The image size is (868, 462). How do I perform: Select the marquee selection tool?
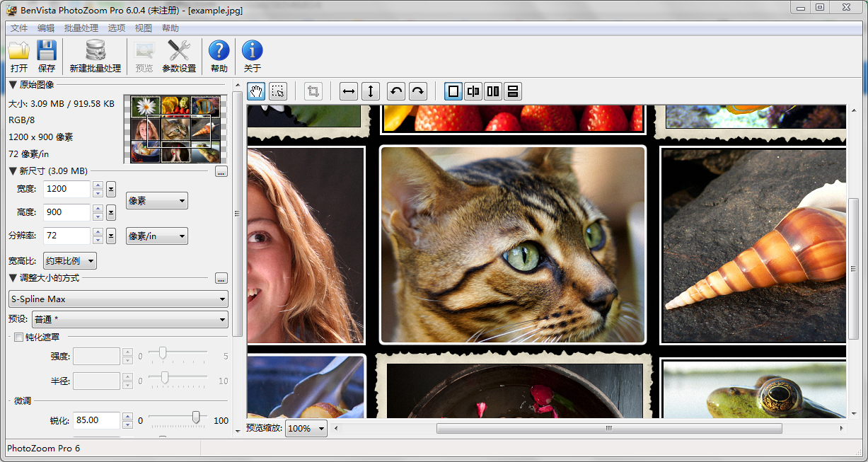point(277,91)
